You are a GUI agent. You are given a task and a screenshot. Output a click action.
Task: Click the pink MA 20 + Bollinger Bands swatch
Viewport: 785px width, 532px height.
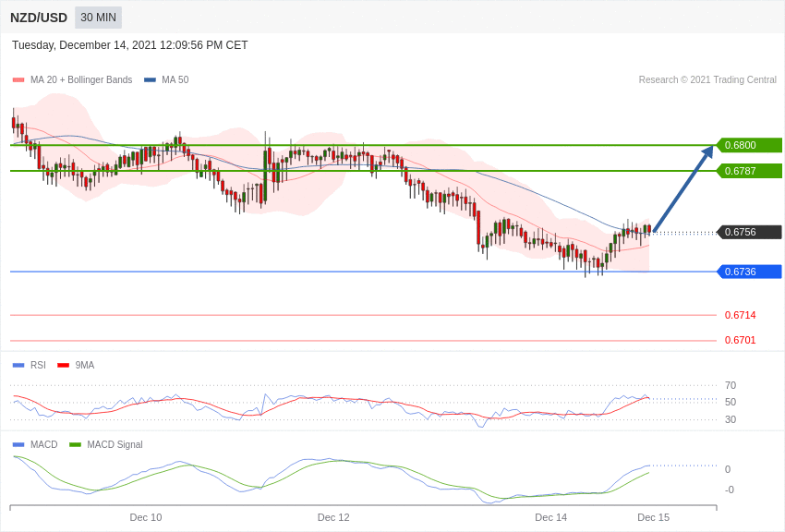coord(18,80)
